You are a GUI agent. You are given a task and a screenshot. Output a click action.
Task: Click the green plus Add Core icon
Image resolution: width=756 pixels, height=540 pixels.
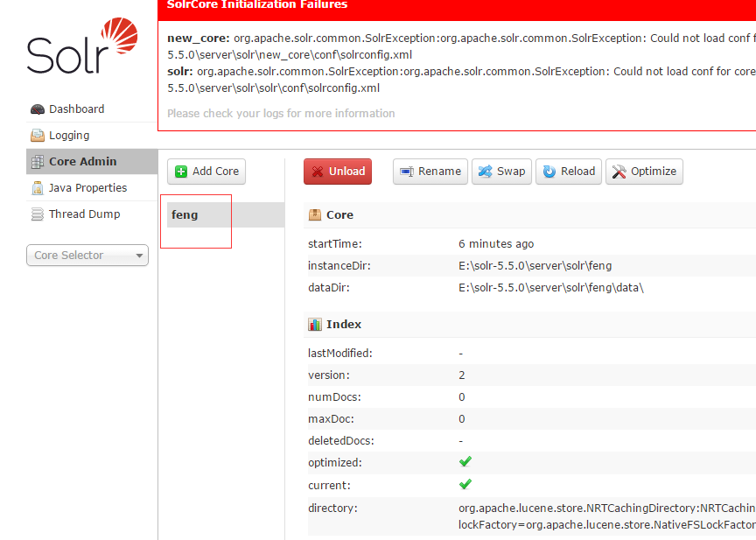181,172
